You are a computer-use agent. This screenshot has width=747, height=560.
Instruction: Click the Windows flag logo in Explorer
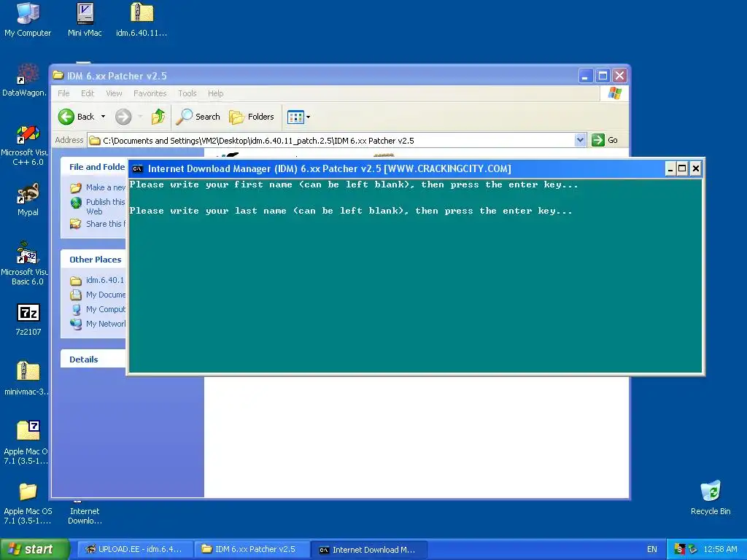click(614, 93)
